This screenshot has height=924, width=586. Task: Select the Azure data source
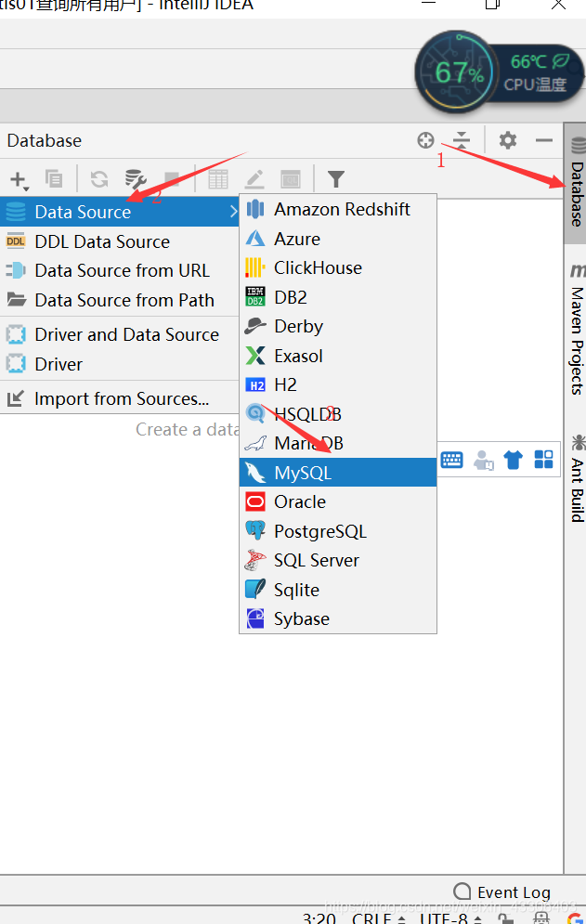pyautogui.click(x=338, y=239)
